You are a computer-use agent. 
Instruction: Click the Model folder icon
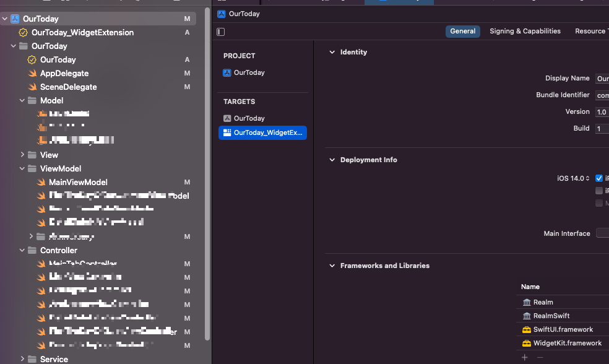coord(32,101)
